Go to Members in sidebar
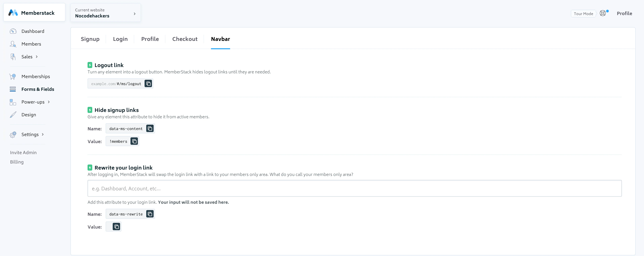 click(x=31, y=44)
